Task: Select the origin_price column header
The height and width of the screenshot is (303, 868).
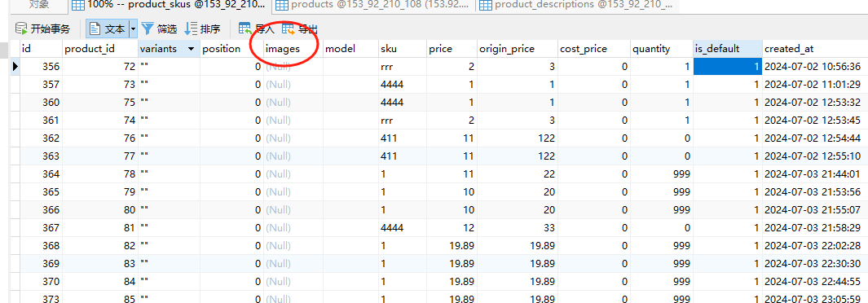Action: 518,49
